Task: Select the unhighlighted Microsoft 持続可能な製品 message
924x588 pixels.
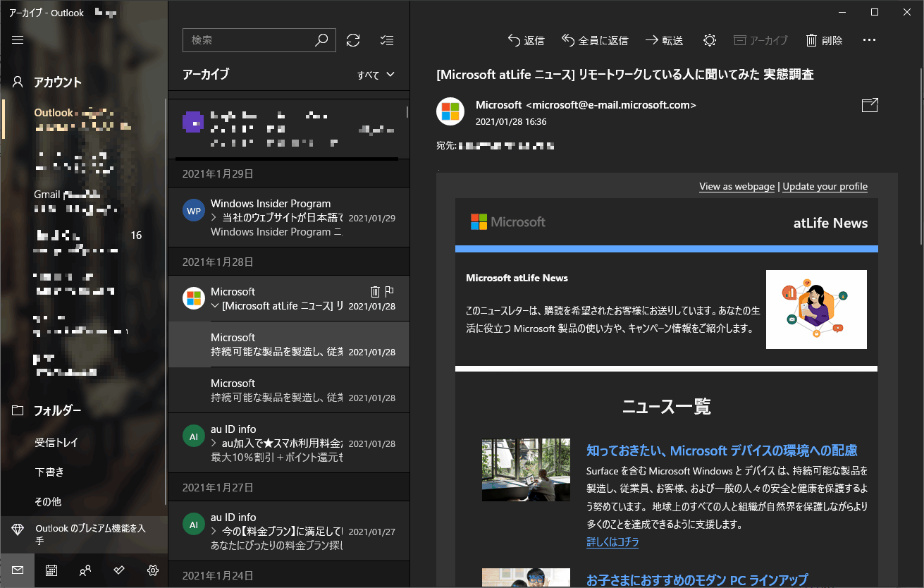Action: pos(289,390)
